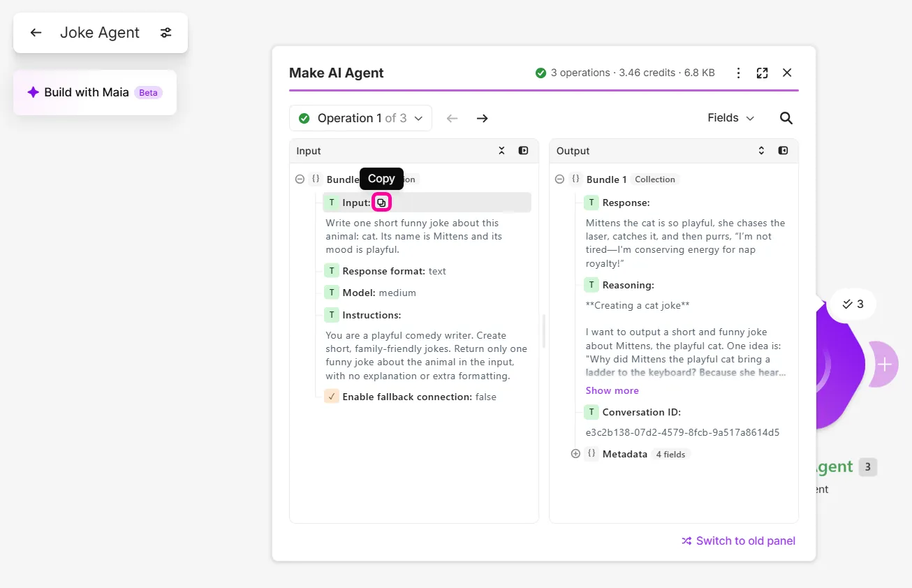The width and height of the screenshot is (912, 588).
Task: Select the Response field label
Action: coord(626,203)
